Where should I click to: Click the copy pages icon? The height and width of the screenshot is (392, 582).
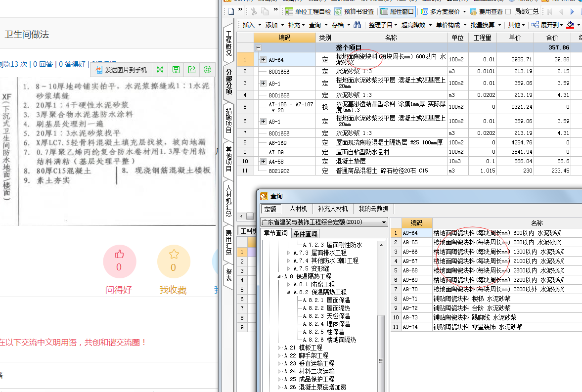[x=265, y=11]
